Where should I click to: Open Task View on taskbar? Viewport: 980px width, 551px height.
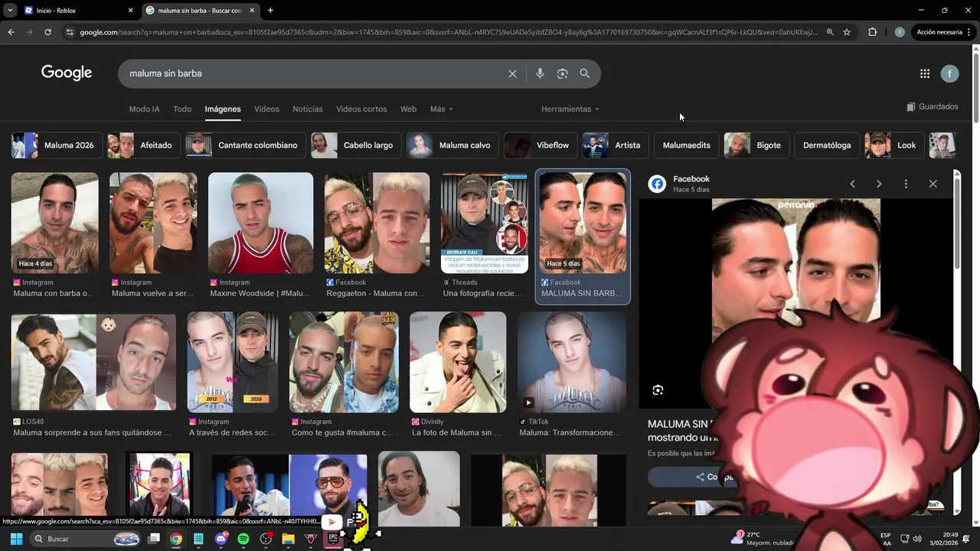[x=154, y=539]
